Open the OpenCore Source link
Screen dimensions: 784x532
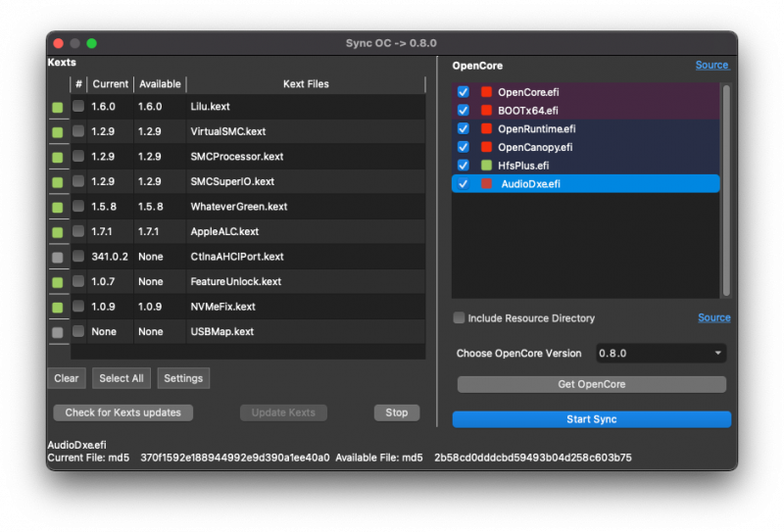[712, 65]
